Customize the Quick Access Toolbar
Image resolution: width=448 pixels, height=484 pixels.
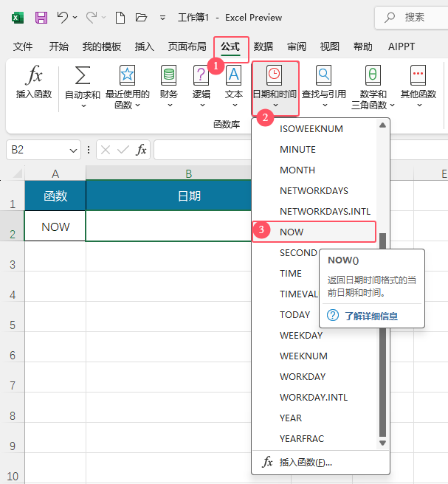click(x=162, y=18)
